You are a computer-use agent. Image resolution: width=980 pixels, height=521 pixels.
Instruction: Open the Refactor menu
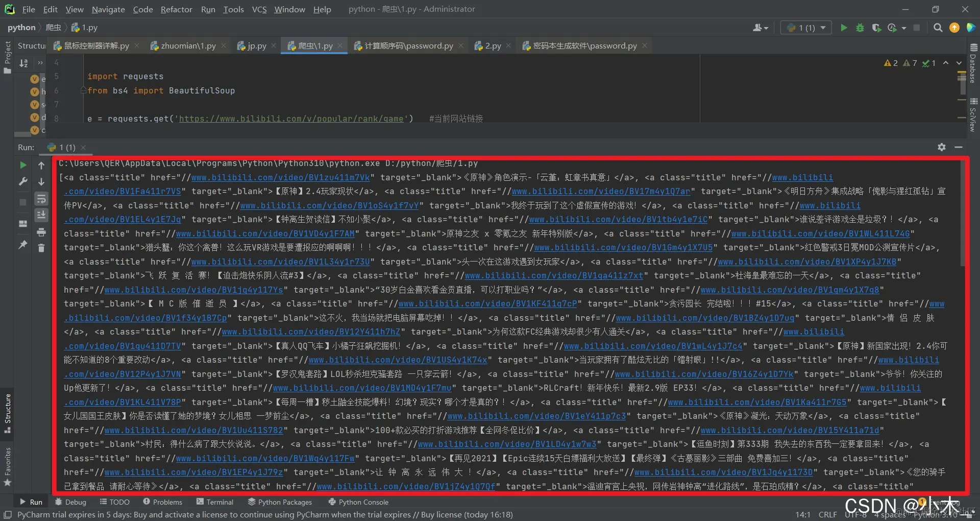point(177,9)
